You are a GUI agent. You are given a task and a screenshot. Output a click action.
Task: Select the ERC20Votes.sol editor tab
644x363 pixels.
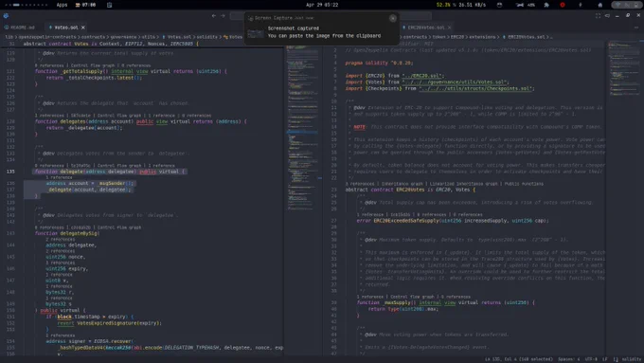coord(425,27)
